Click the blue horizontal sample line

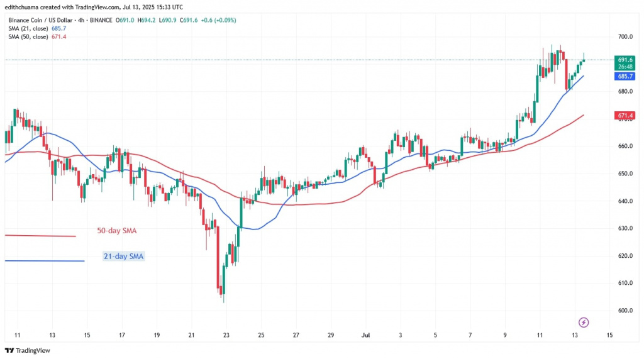[44, 261]
